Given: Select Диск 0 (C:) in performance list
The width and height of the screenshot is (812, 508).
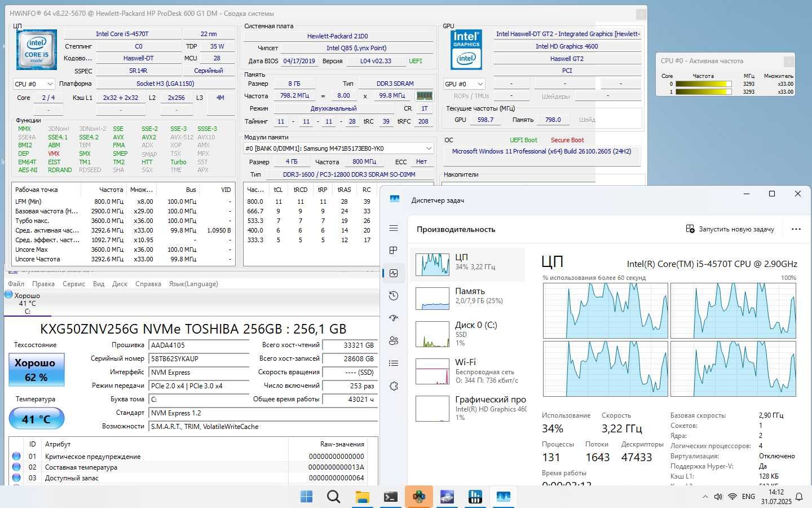Looking at the screenshot, I should pos(468,334).
